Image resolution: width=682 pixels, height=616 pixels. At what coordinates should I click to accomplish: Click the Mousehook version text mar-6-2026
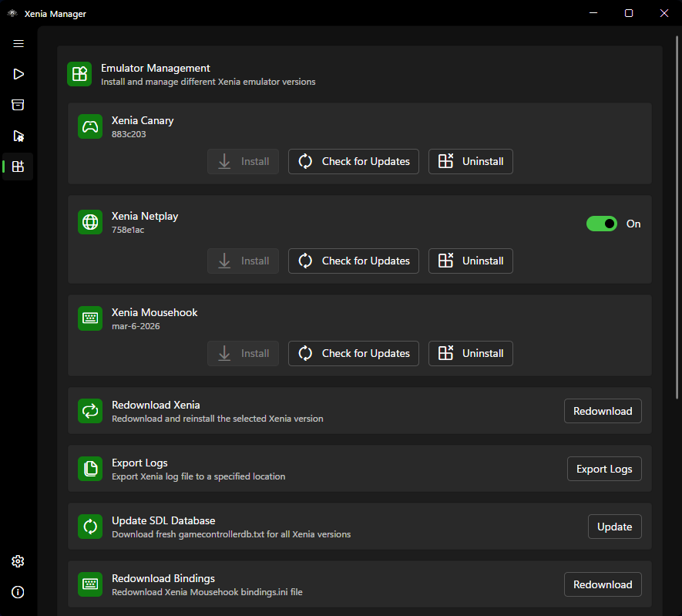click(x=136, y=326)
